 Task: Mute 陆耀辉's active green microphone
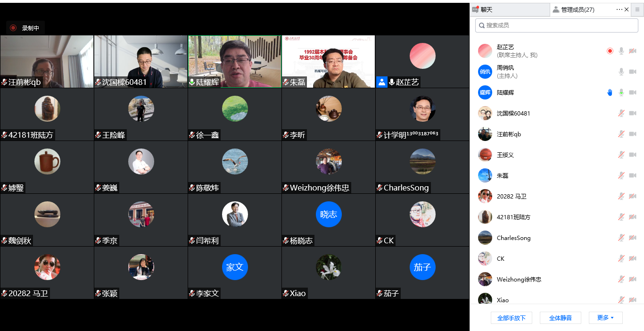click(621, 93)
